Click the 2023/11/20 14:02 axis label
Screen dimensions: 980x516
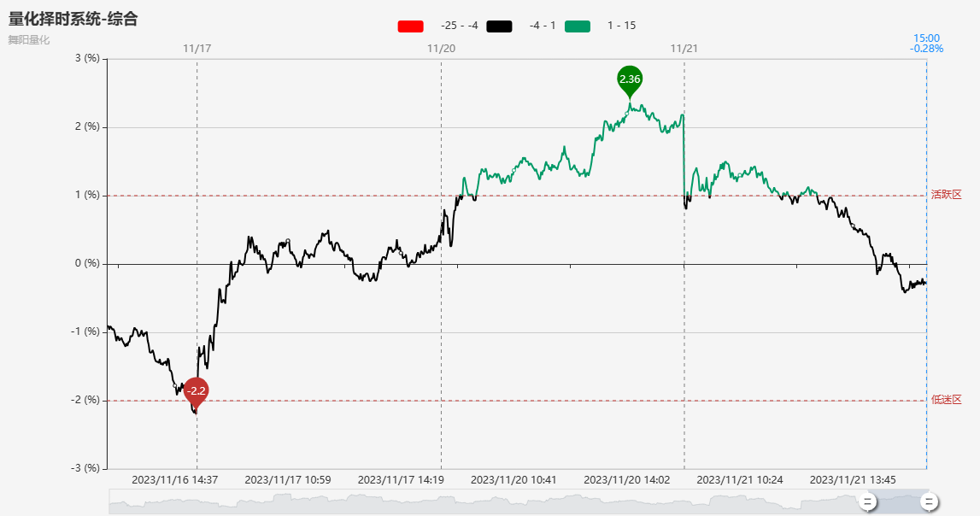[x=627, y=480]
